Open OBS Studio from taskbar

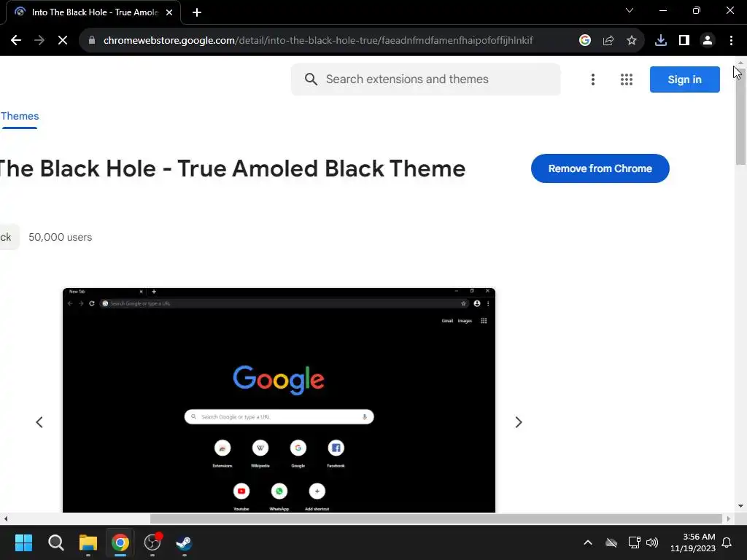point(152,542)
